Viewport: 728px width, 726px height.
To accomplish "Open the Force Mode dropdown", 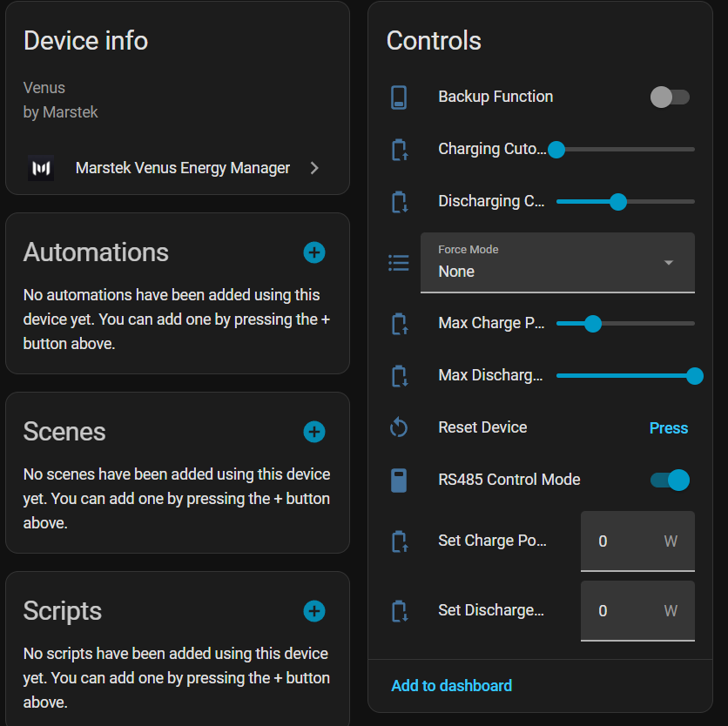I will pos(557,262).
